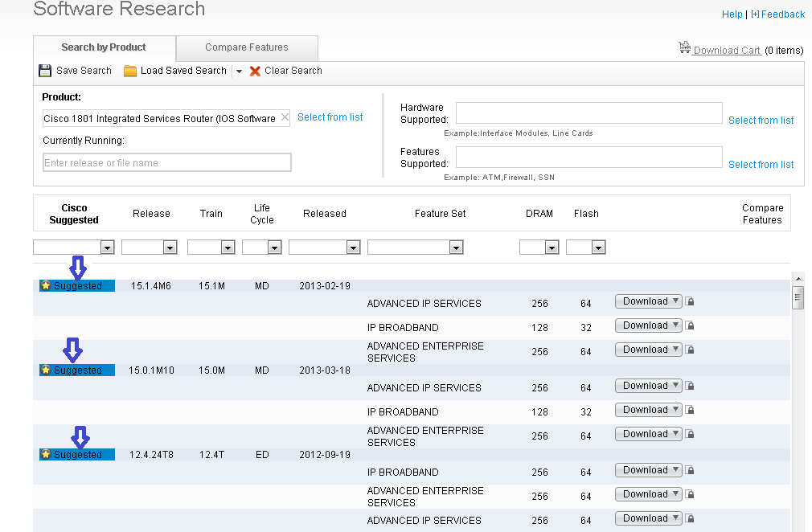Open Download menu for 12.4.24T8 Advanced IP Services
This screenshot has height=532, width=812.
point(648,518)
